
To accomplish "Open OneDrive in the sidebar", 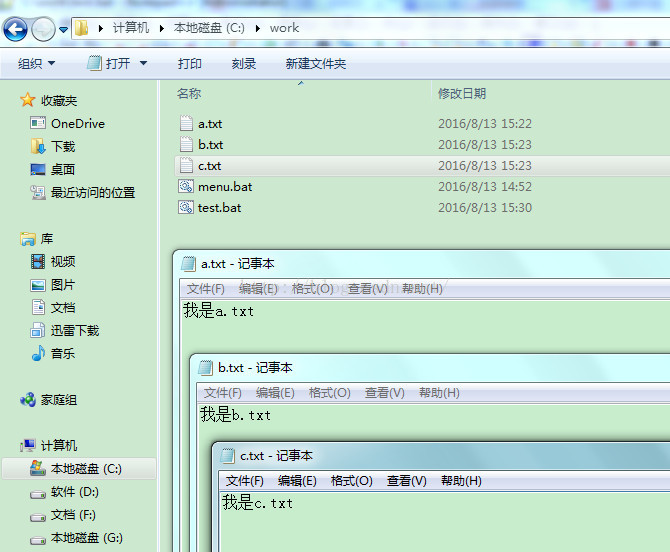I will coord(68,123).
